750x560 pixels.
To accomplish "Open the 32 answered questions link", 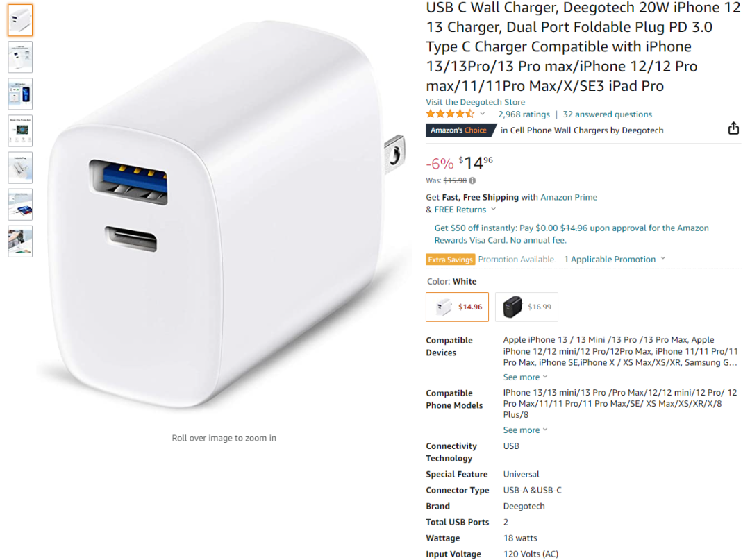I will (608, 114).
